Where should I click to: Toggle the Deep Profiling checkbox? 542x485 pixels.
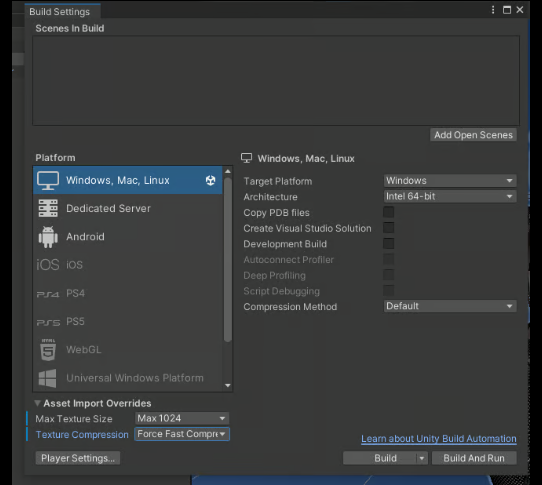pos(389,275)
